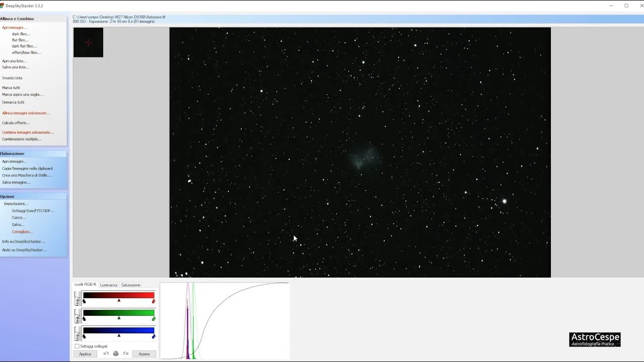644x362 pixels.
Task: Click the DeepSkyStacker title bar app icon
Action: [2, 6]
